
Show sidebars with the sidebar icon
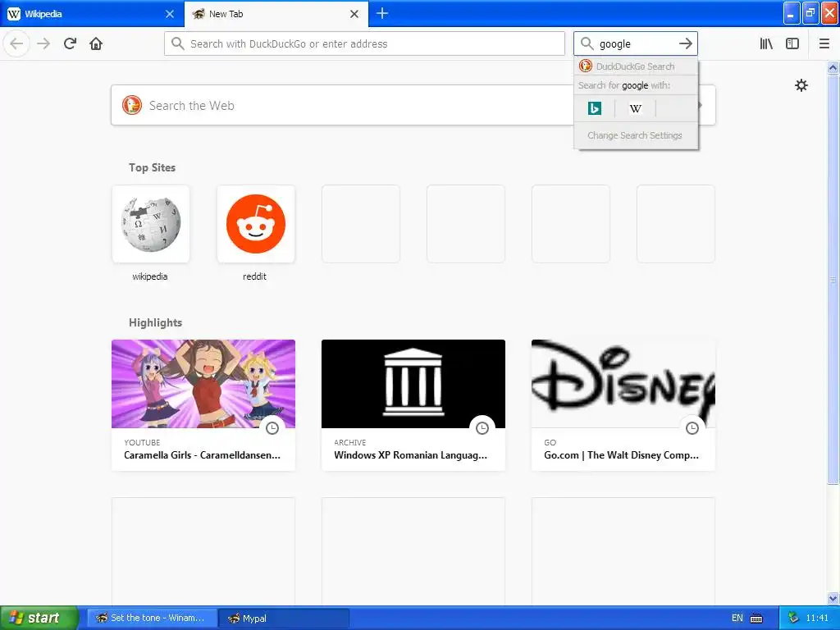[x=792, y=43]
